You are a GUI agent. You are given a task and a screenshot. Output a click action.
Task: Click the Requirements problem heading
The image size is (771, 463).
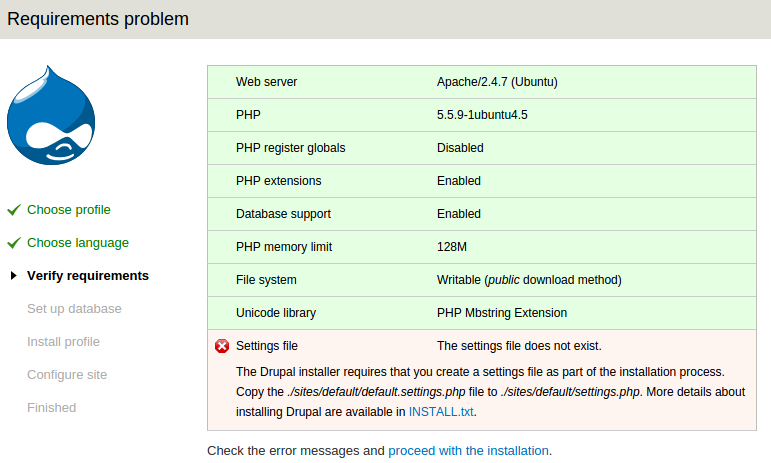[x=98, y=19]
